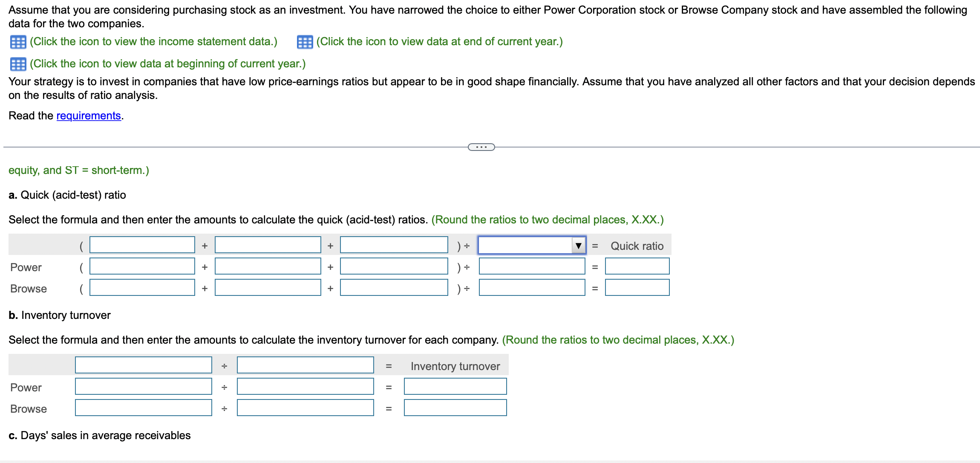Click Browse's quick ratio denominator box

(532, 288)
